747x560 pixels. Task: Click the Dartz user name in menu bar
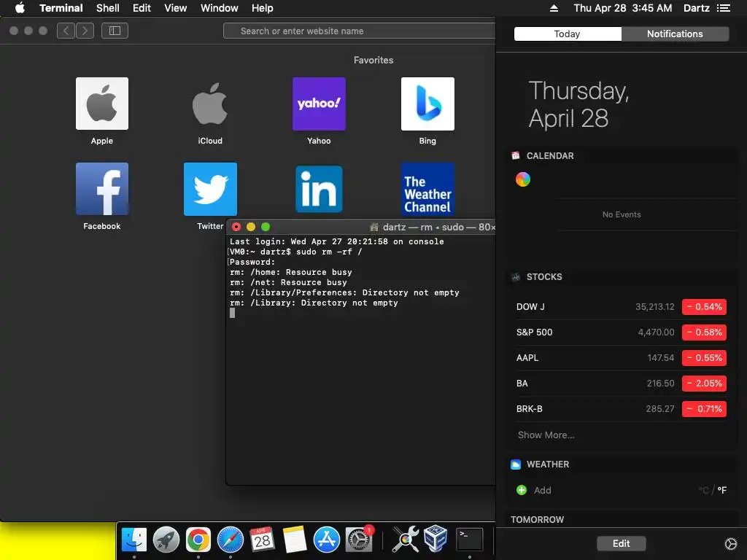click(697, 8)
